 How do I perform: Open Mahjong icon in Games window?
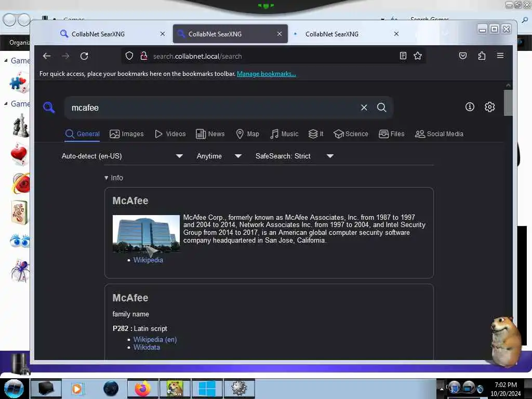(x=19, y=212)
